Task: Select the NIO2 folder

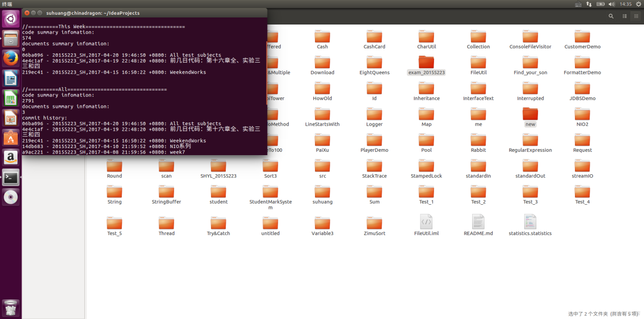Action: [x=583, y=118]
